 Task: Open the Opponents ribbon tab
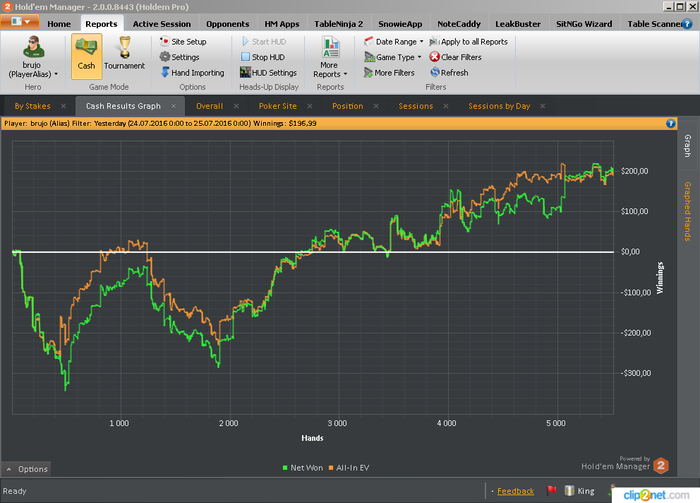coord(228,24)
